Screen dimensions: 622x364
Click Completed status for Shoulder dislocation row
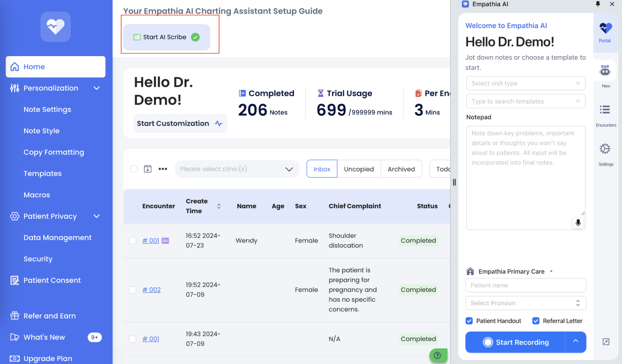click(418, 241)
